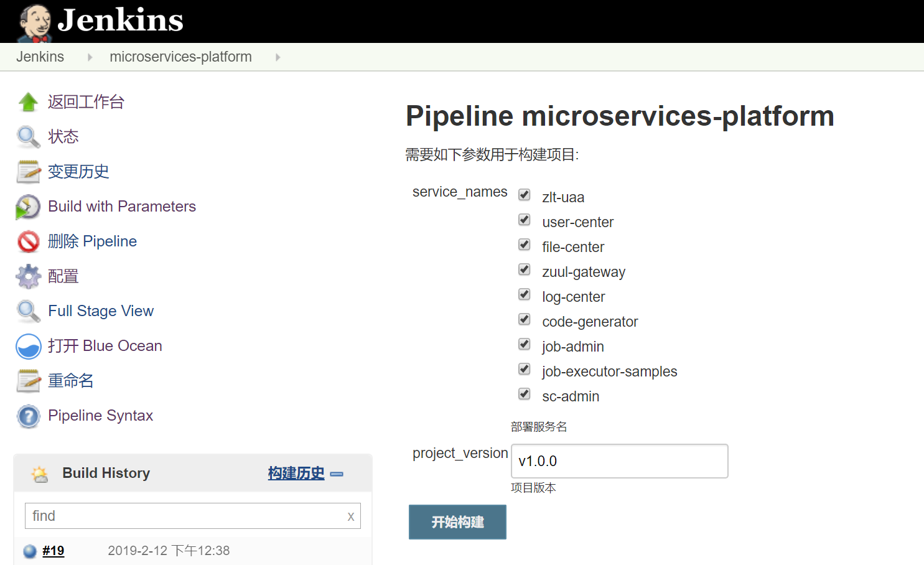
Task: Click the clock-play icon for Build with Parameters
Action: pyautogui.click(x=28, y=207)
